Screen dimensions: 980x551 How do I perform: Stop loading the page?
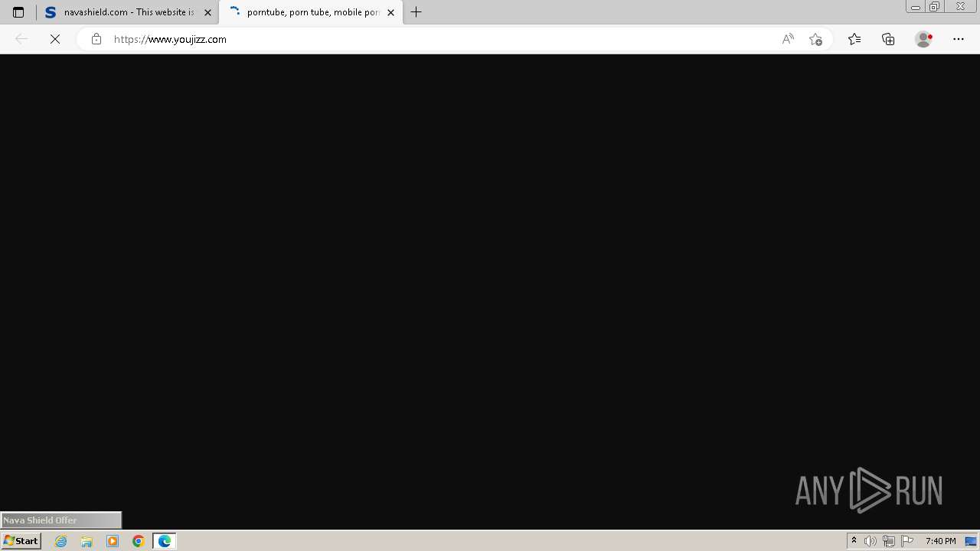click(55, 39)
